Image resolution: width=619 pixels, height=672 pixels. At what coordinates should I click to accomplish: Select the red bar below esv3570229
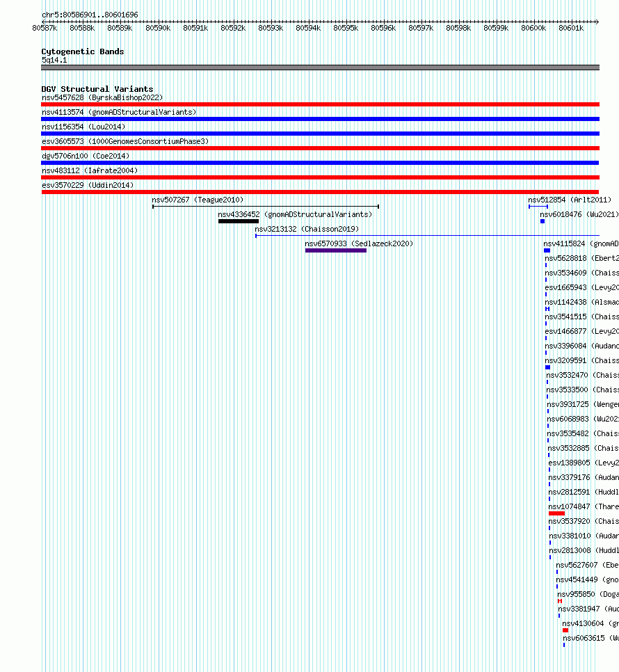coord(320,192)
